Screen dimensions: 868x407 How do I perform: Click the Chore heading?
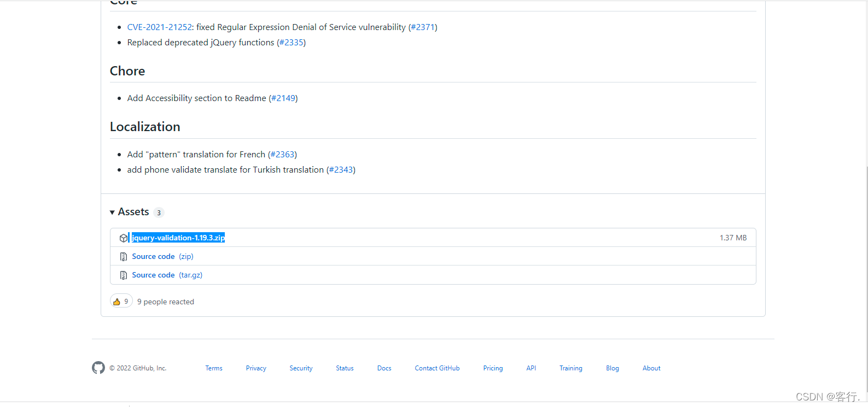tap(127, 71)
